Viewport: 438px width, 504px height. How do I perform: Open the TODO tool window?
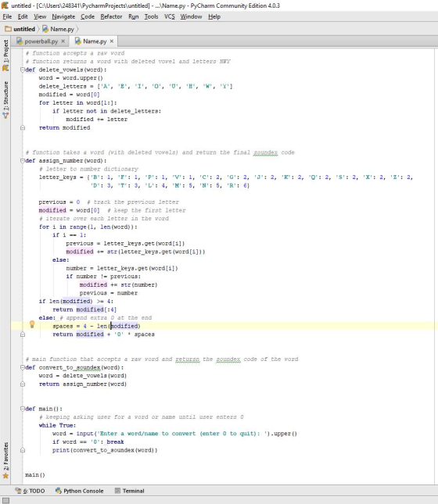[x=31, y=491]
